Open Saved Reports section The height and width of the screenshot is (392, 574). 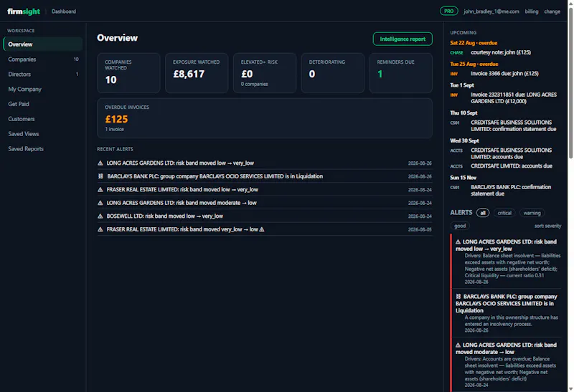point(43,149)
